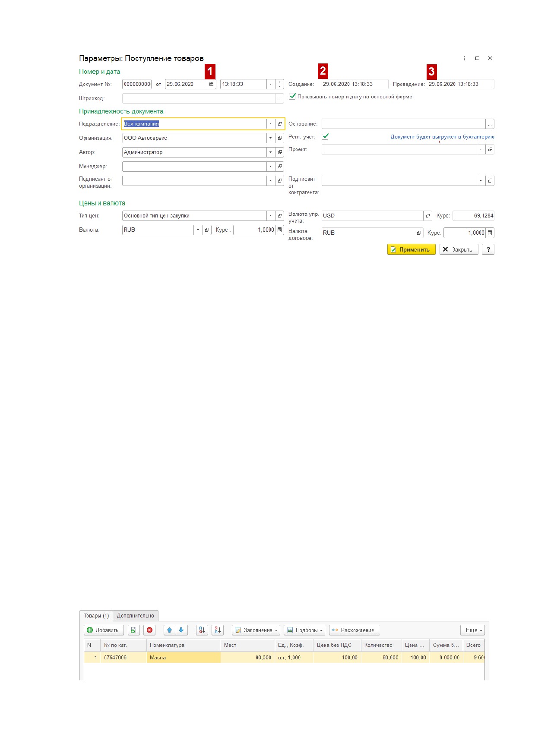Move the row up with the arrow
535x756 pixels.
coord(170,630)
